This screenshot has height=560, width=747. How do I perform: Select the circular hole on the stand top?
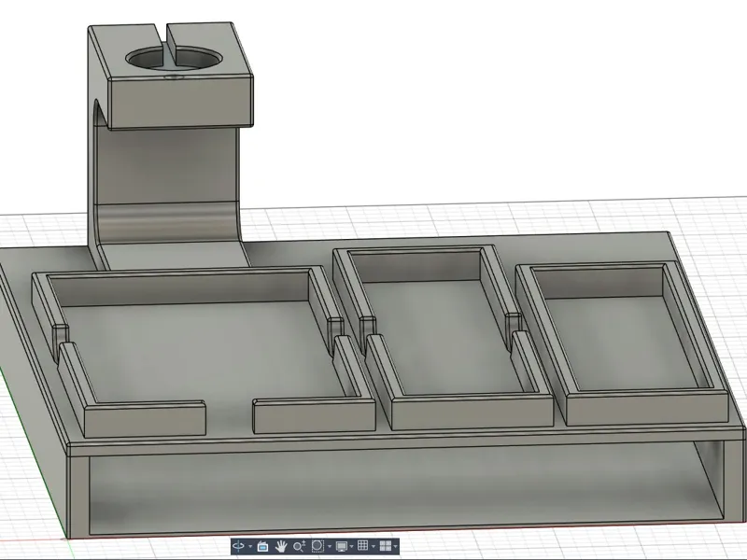point(174,58)
